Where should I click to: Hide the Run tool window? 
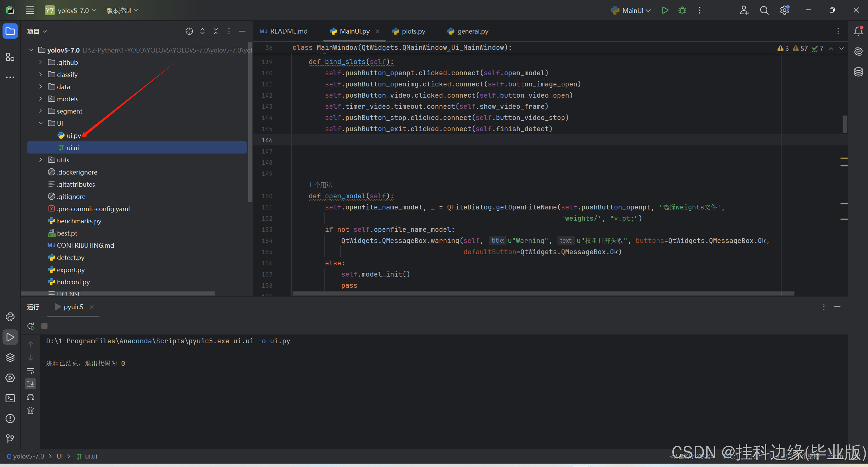click(x=837, y=307)
